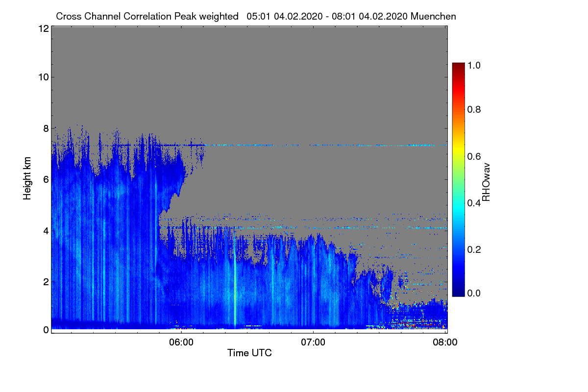588x392 pixels.
Task: Click the 12 km height tick label
Action: [43, 28]
